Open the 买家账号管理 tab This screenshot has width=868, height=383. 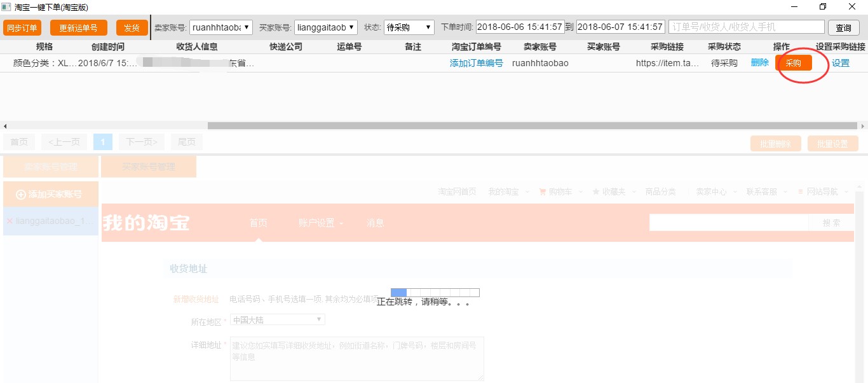coord(149,167)
